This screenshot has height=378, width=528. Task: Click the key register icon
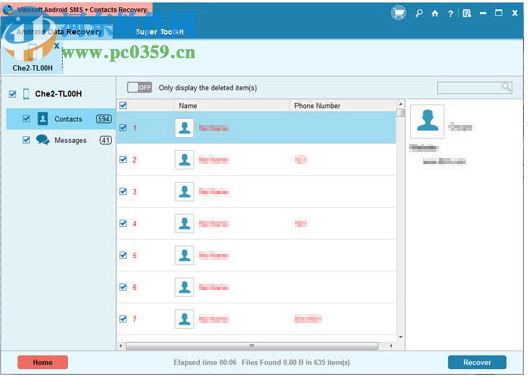pyautogui.click(x=419, y=13)
